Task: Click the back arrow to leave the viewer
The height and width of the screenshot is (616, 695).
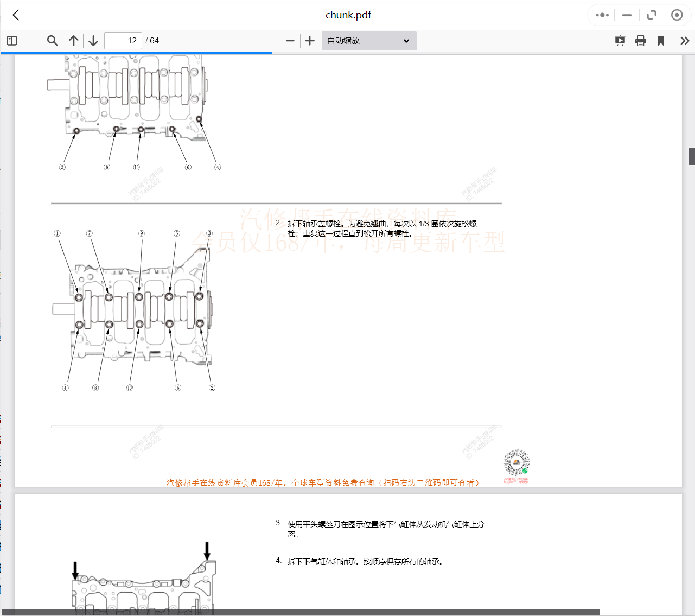Action: [16, 15]
